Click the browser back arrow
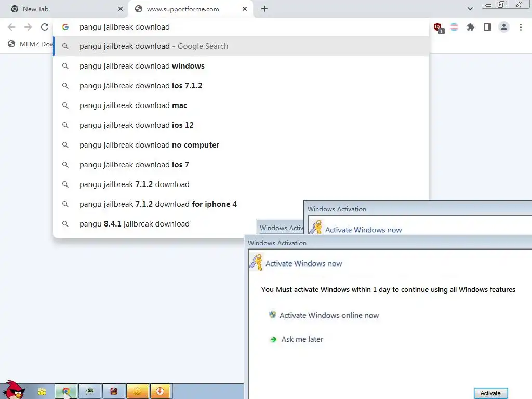The width and height of the screenshot is (532, 399). 11,27
